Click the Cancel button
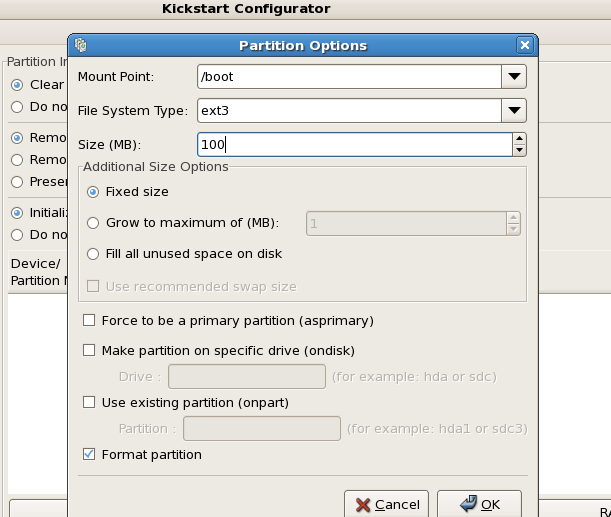This screenshot has height=517, width=611. click(387, 504)
